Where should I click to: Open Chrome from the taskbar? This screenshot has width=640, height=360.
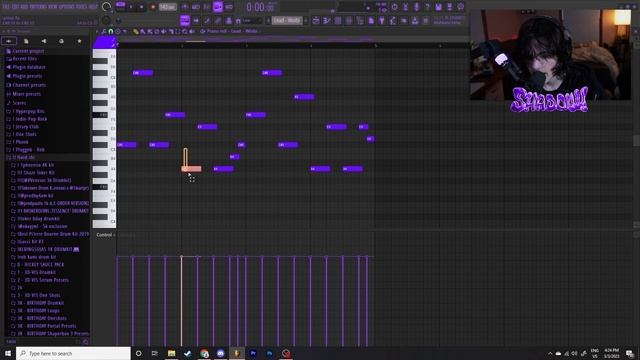pyautogui.click(x=204, y=353)
